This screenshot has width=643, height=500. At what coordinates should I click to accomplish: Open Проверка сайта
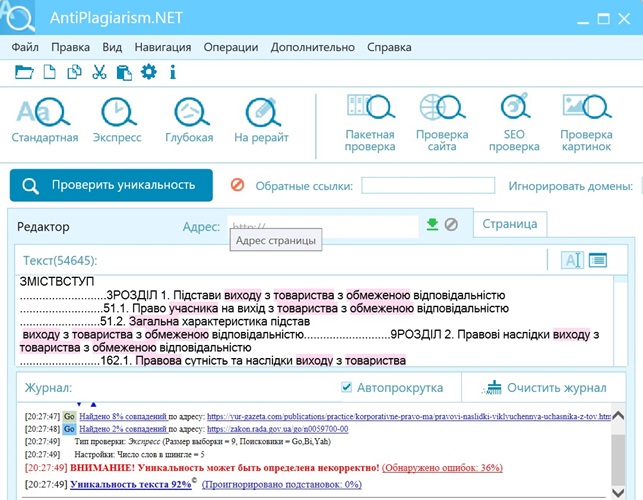pos(442,123)
